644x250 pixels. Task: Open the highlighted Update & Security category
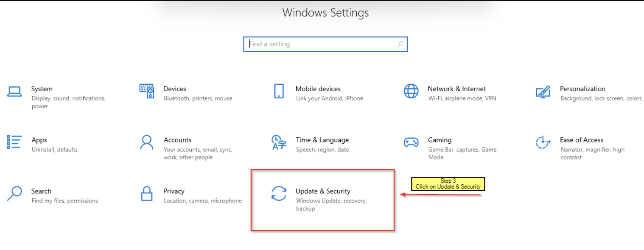(x=323, y=199)
